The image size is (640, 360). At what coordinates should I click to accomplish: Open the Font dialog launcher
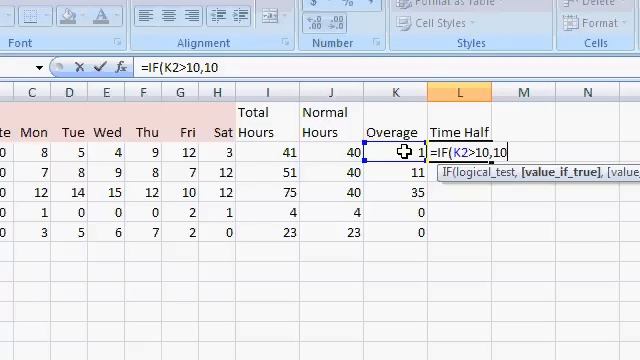[x=118, y=42]
